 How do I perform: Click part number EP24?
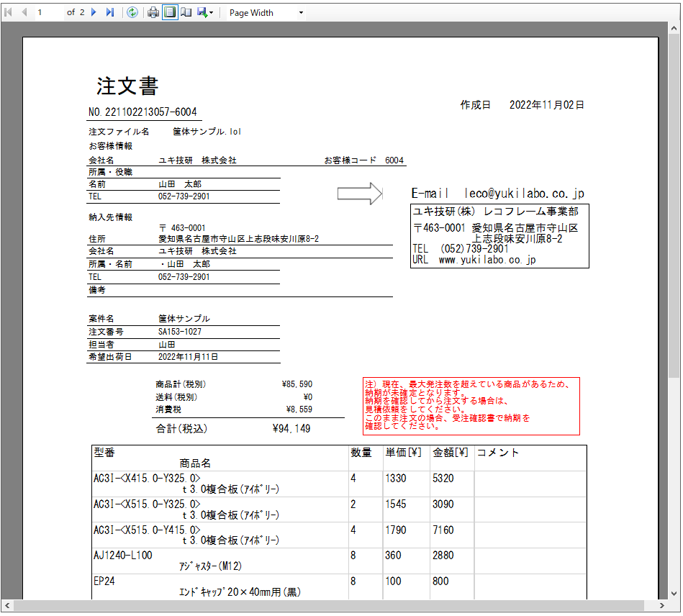tap(104, 581)
